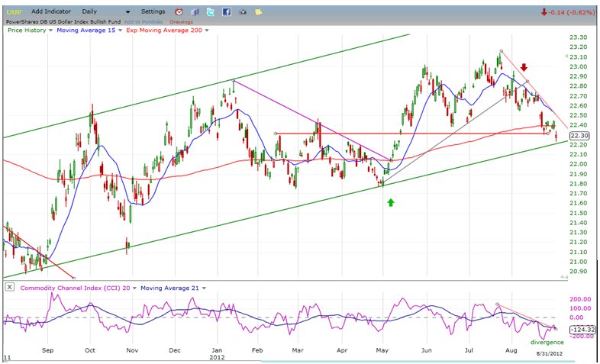Close the CCI indicator panel
The height and width of the screenshot is (364, 600).
point(9,287)
